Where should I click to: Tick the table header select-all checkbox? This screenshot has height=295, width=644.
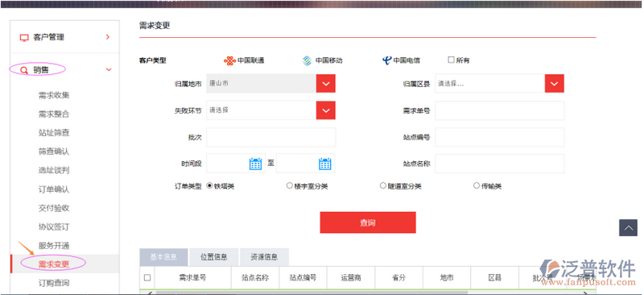(147, 278)
